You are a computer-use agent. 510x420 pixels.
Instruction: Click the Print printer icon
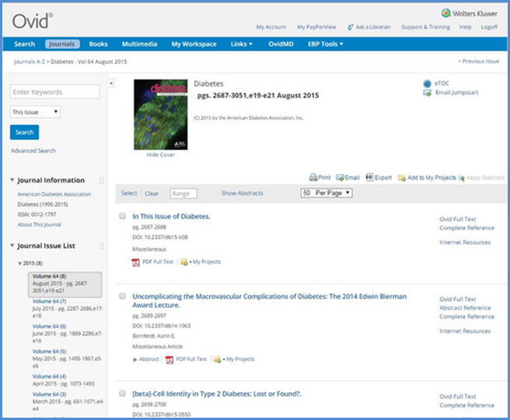tap(313, 177)
